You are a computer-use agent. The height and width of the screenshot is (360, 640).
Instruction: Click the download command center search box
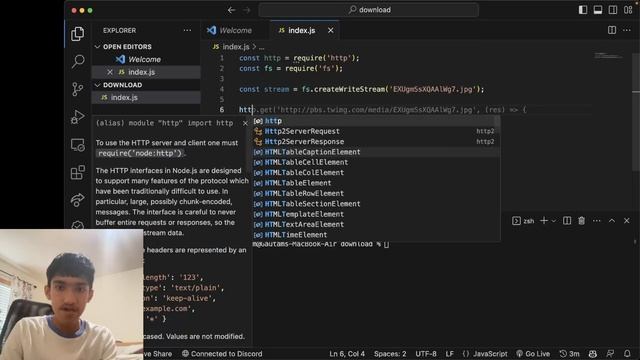369,10
